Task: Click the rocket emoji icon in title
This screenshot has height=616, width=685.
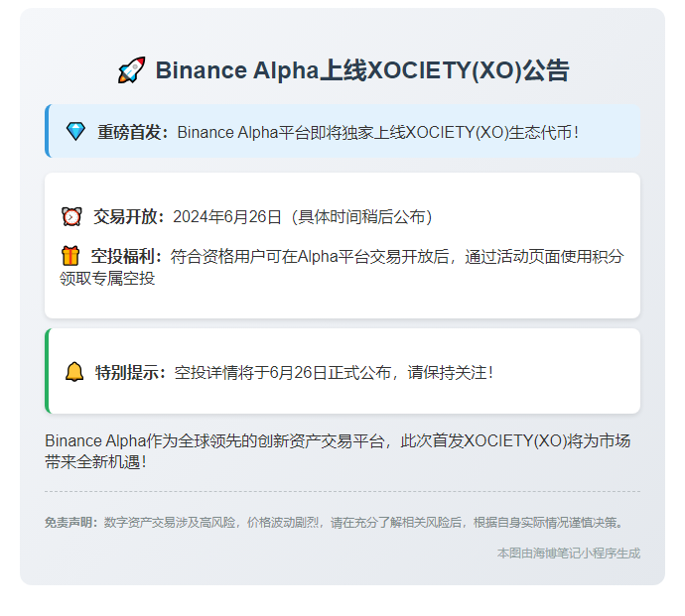Action: click(x=131, y=69)
